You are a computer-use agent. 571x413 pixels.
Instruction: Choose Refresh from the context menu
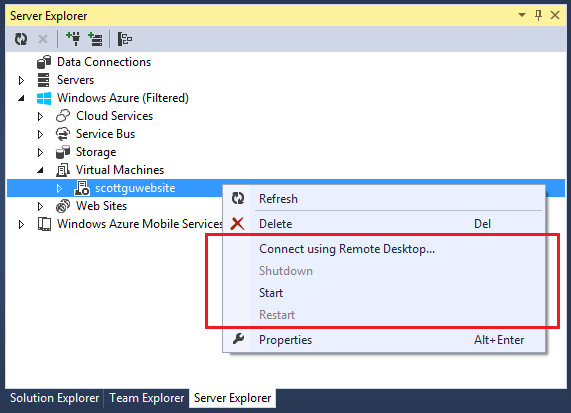384,198
